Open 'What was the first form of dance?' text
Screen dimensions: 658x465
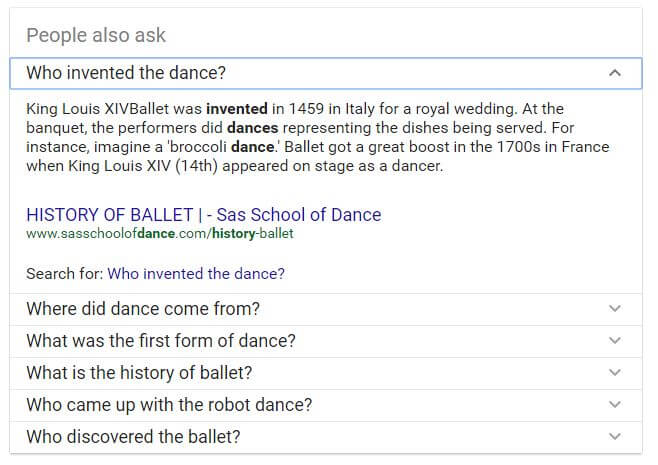click(161, 341)
